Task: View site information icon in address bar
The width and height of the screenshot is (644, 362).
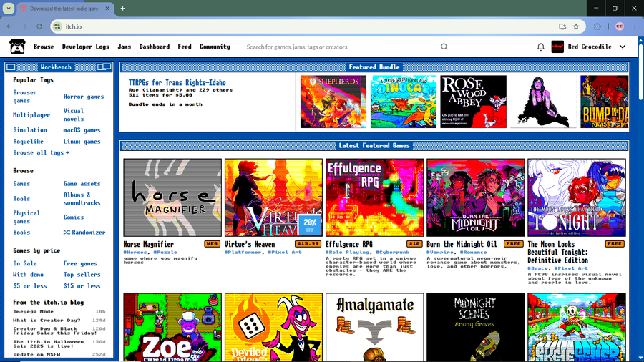Action: point(57,26)
